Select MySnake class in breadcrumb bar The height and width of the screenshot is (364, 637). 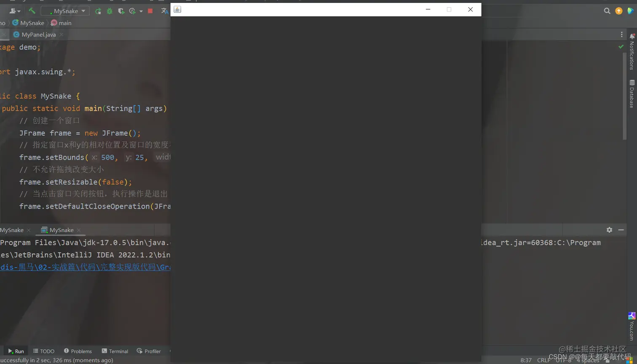pos(28,23)
